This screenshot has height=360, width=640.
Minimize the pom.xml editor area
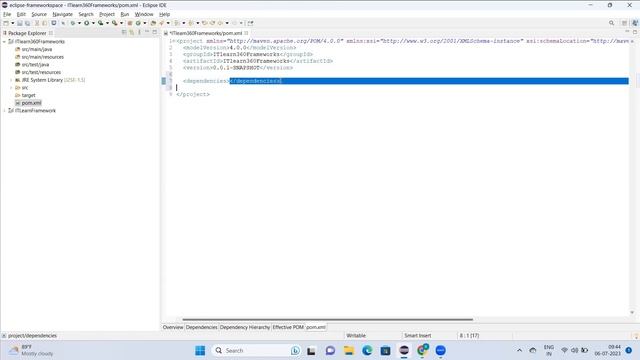(627, 32)
